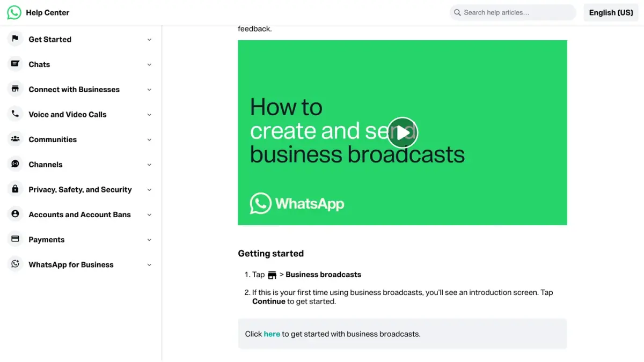Image resolution: width=644 pixels, height=362 pixels.
Task: Open the Connect with Businesses menu label
Action: coord(74,90)
